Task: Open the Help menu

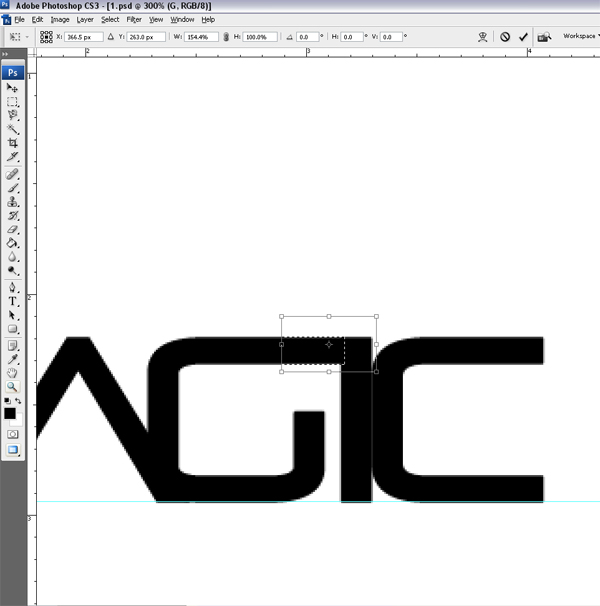Action: pyautogui.click(x=208, y=20)
